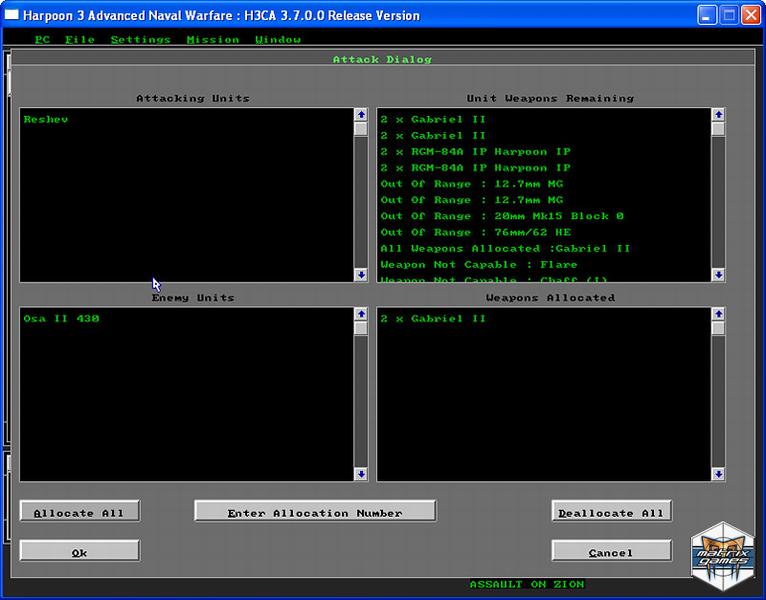Select Reshev in Attacking Units
This screenshot has height=600, width=766.
click(46, 120)
